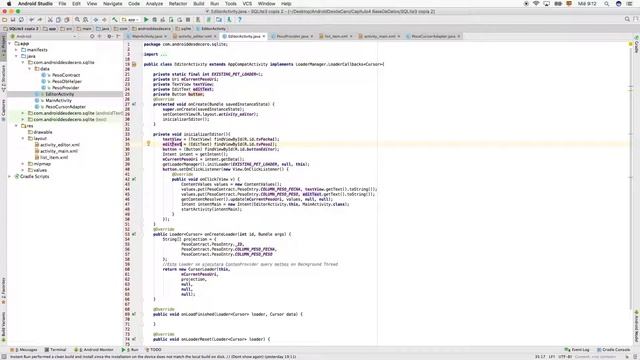Open the Android Monitor tool window
The width and height of the screenshot is (640, 360).
94,350
